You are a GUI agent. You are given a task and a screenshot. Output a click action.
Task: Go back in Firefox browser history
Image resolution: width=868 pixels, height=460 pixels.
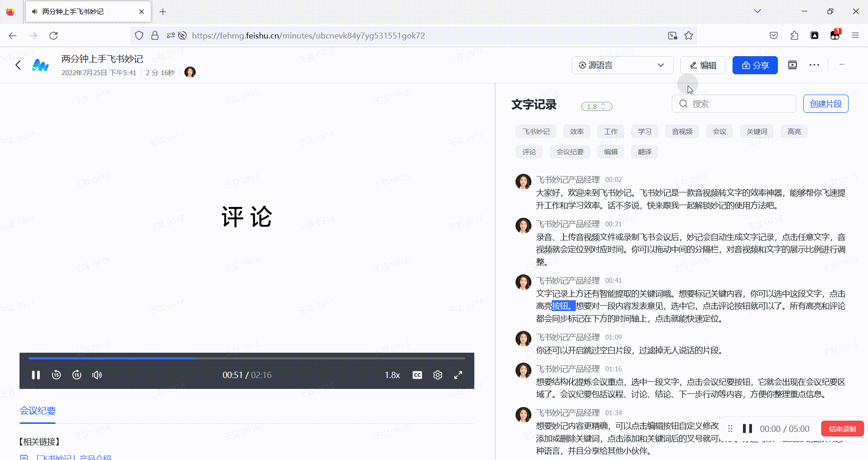pyautogui.click(x=13, y=36)
